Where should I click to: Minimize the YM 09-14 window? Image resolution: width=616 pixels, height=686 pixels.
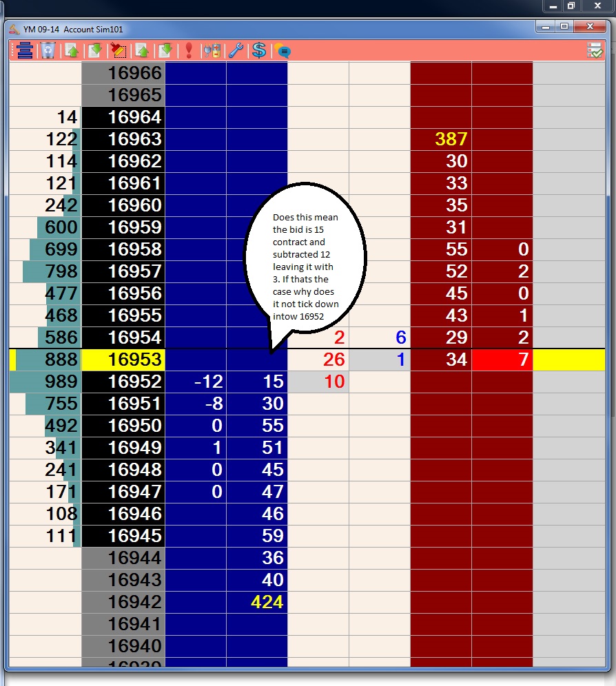tap(546, 27)
